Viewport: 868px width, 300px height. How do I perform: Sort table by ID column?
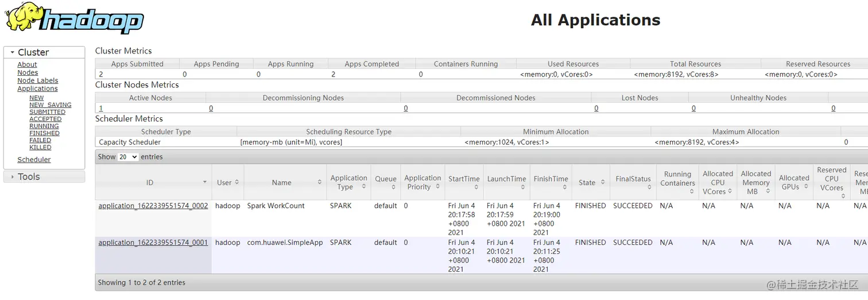pyautogui.click(x=153, y=183)
